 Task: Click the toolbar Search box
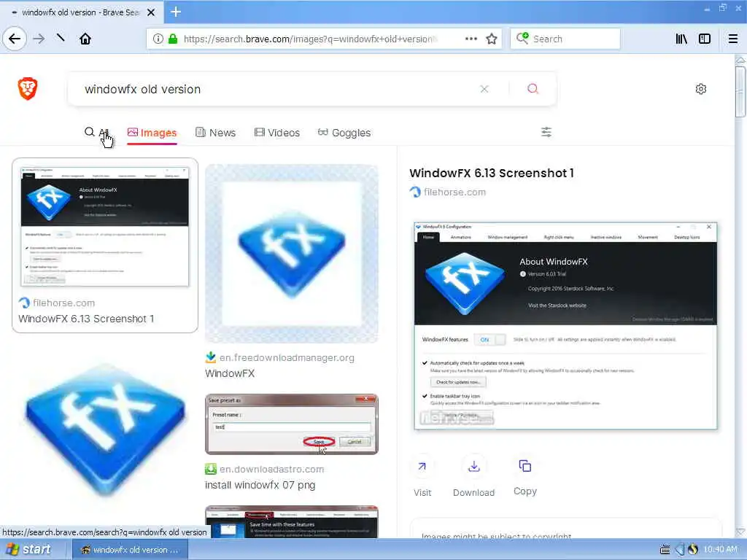coord(565,39)
